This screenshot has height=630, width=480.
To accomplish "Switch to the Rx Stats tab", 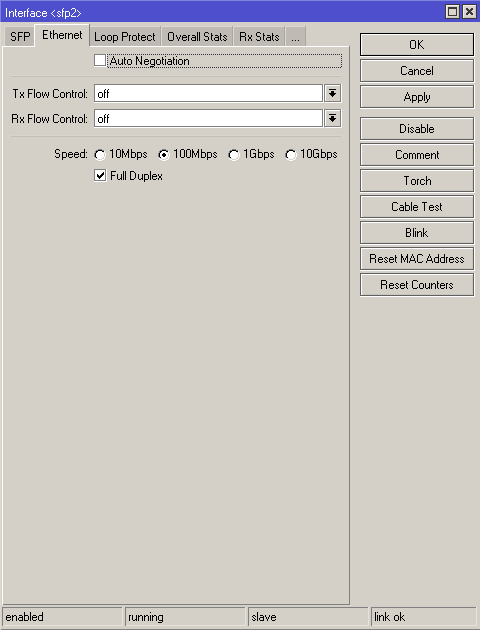I will (x=259, y=37).
